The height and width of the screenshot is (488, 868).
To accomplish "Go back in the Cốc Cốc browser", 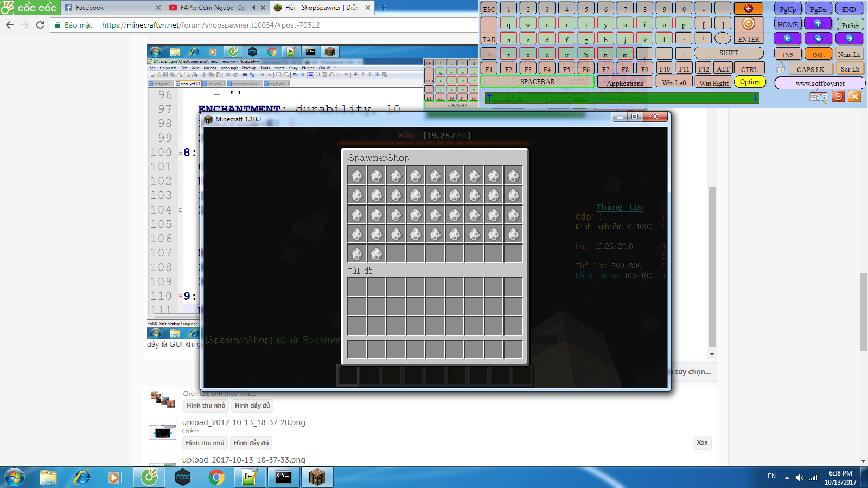I will tap(10, 25).
